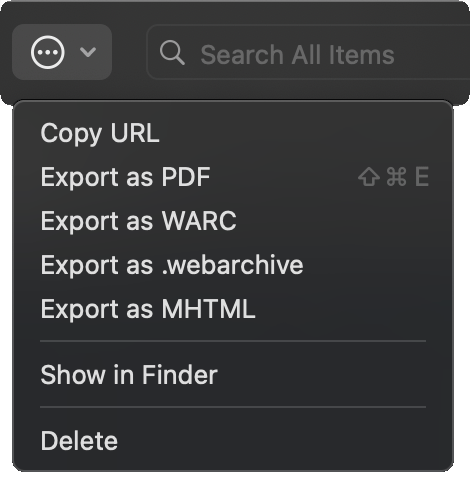Choose Export as .webarchive
Viewport: 470px width, 482px height.
click(233, 265)
